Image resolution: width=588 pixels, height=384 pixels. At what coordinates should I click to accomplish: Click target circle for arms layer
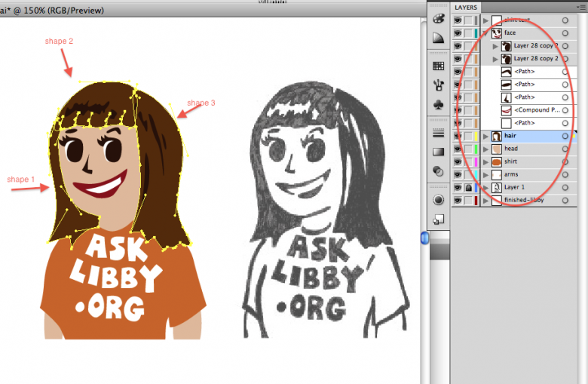[x=565, y=175]
